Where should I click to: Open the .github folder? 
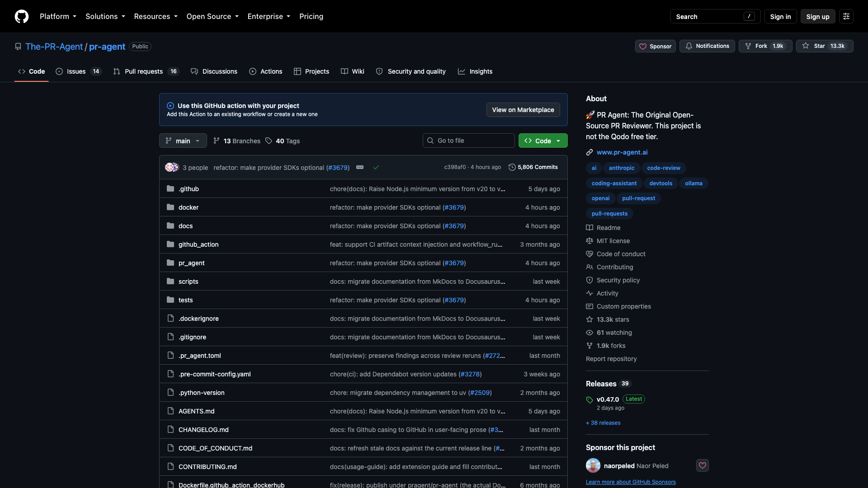point(189,189)
